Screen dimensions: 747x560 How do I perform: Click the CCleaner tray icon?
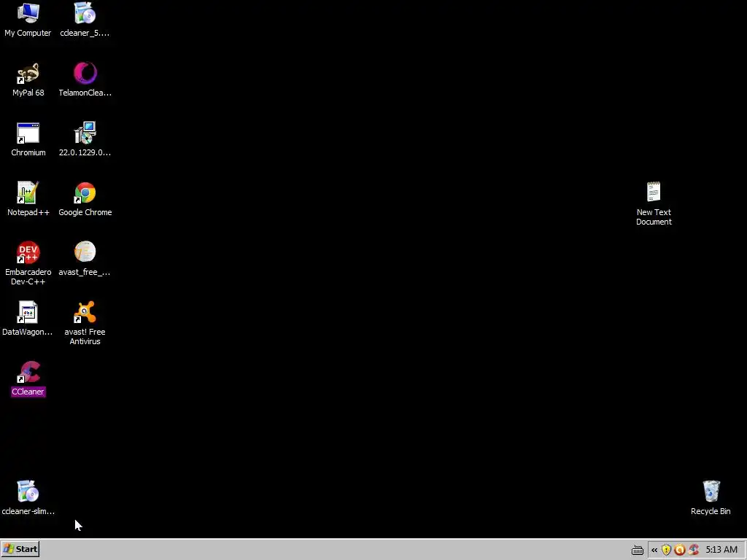click(694, 550)
